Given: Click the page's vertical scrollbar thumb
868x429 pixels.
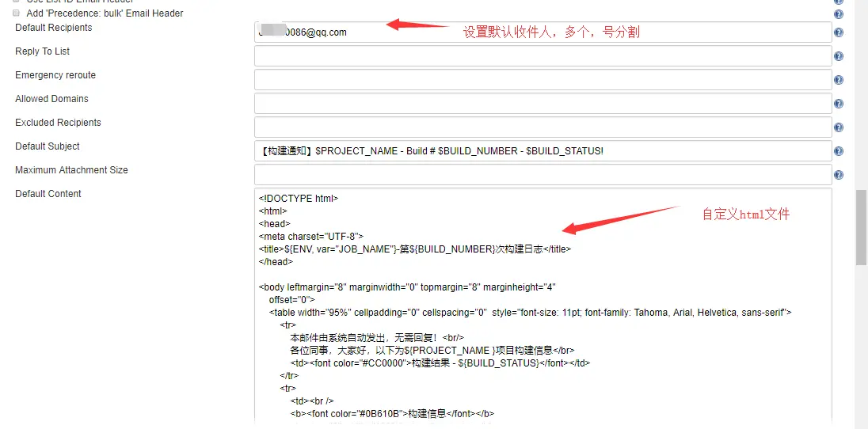Looking at the screenshot, I should tap(862, 227).
